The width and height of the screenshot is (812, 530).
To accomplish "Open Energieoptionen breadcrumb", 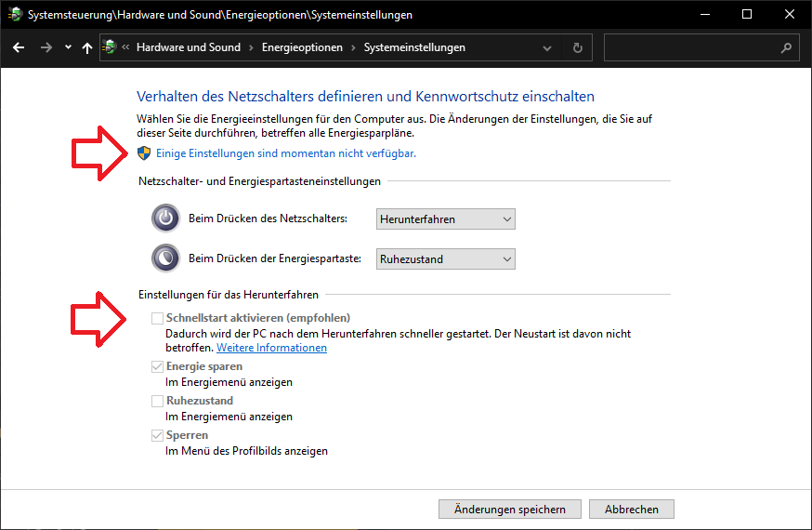I will coord(302,47).
